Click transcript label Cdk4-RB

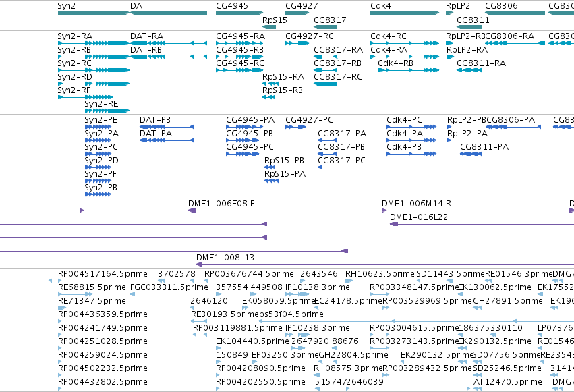click(x=395, y=63)
